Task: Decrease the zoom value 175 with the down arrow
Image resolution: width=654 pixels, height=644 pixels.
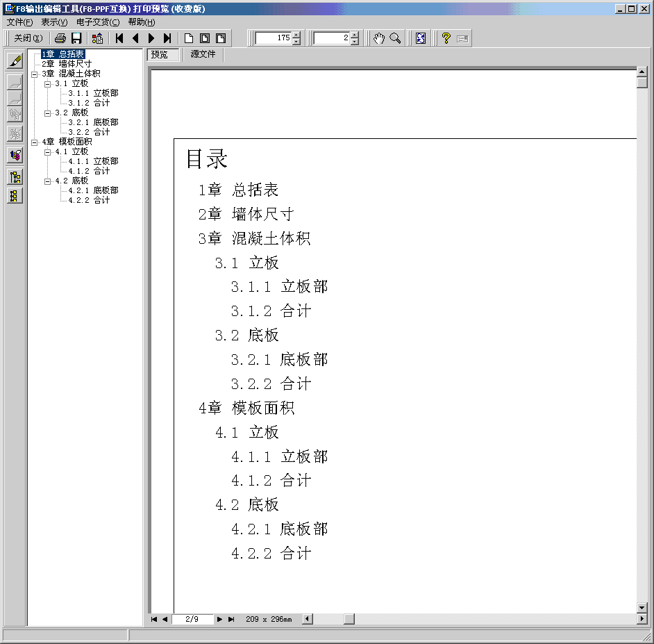Action: point(296,42)
